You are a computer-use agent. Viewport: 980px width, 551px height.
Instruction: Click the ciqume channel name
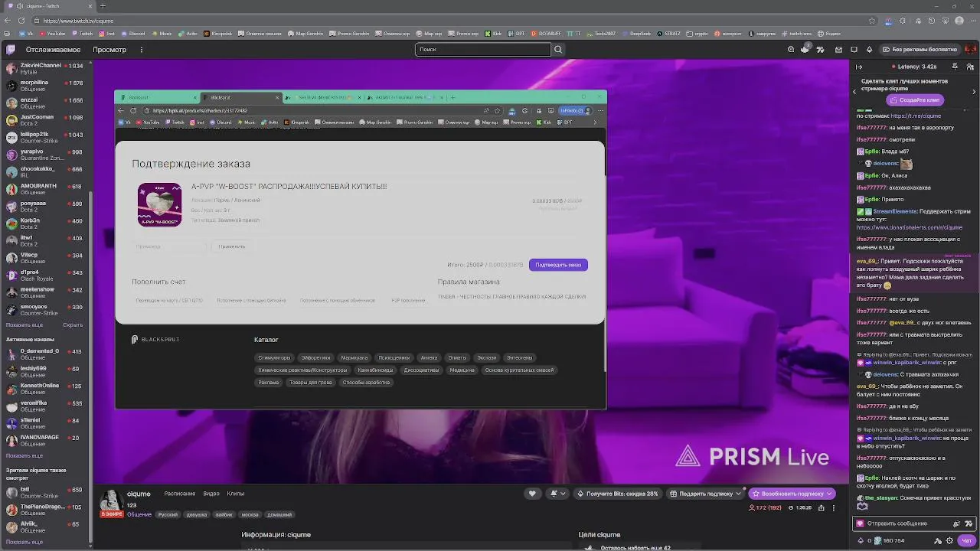[x=139, y=494]
